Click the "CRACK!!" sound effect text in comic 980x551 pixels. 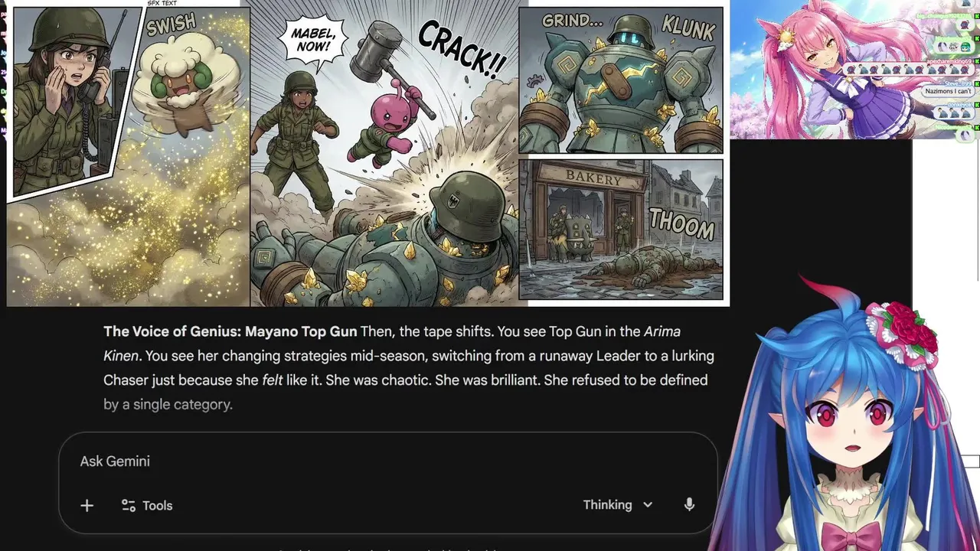[462, 51]
